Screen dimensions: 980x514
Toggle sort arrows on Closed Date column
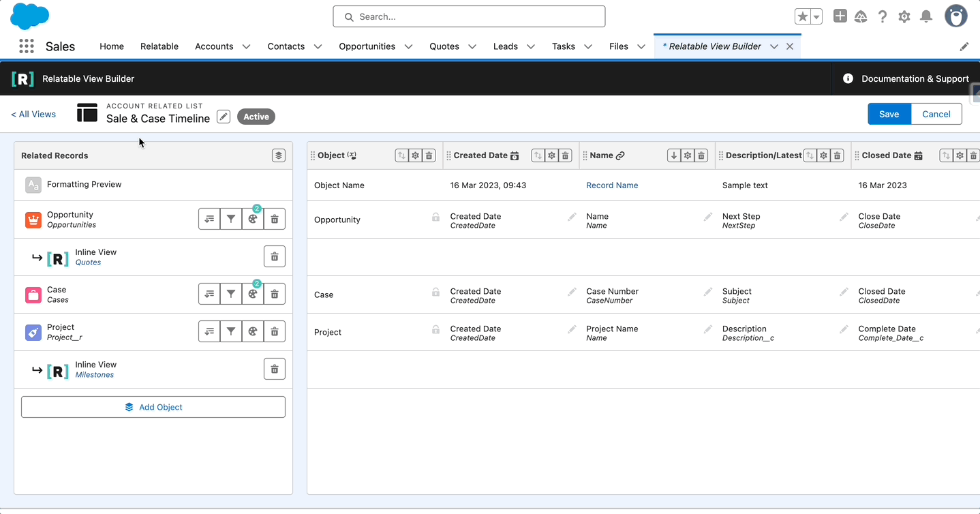pyautogui.click(x=947, y=155)
